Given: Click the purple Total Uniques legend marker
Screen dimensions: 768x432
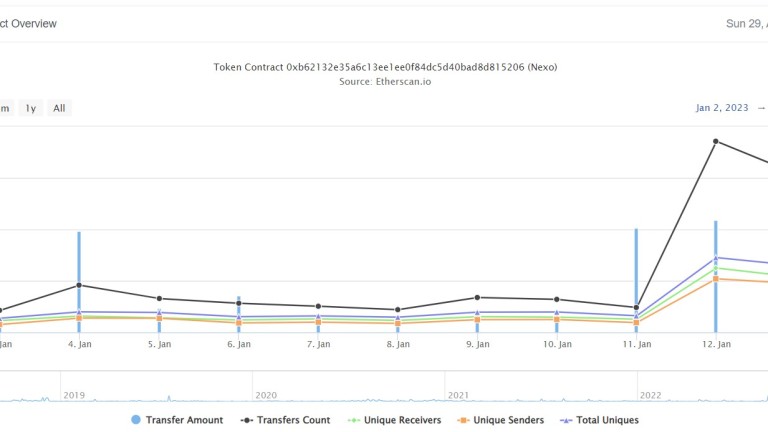Looking at the screenshot, I should point(565,420).
